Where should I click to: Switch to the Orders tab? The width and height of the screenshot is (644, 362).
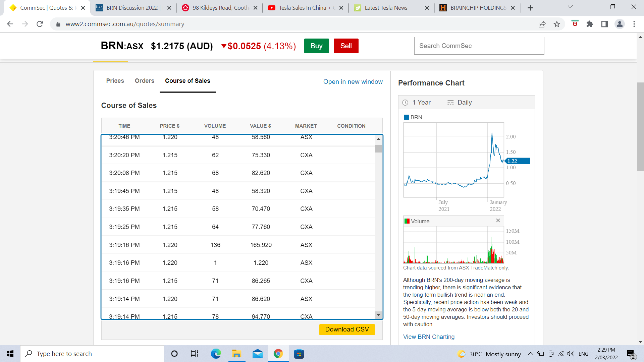click(145, 81)
